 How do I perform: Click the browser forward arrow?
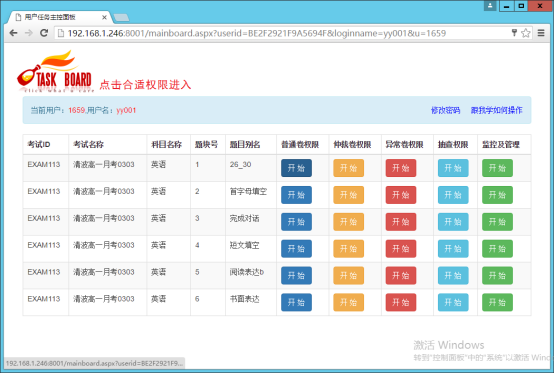(x=28, y=33)
